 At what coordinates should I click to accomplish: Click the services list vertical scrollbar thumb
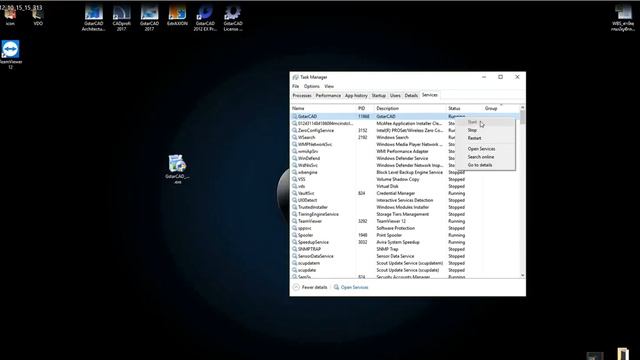tap(522, 118)
